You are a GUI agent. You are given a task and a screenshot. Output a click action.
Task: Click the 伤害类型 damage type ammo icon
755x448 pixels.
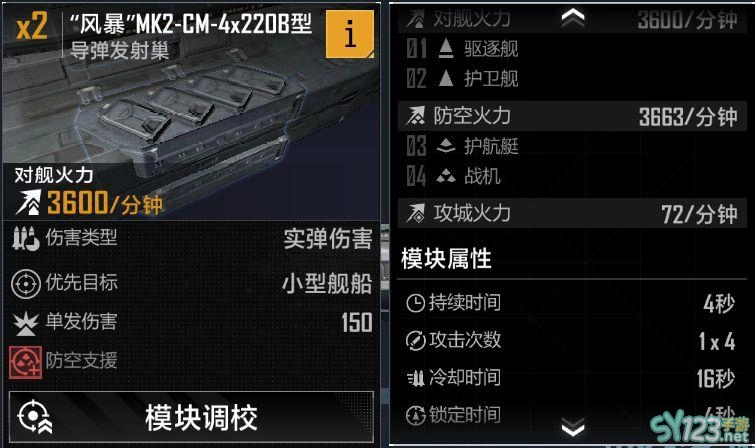[26, 239]
